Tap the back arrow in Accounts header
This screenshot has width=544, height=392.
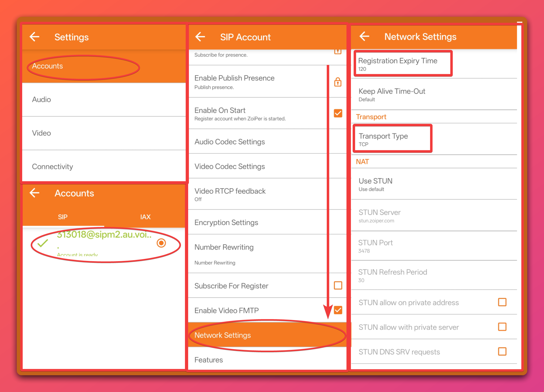(35, 193)
